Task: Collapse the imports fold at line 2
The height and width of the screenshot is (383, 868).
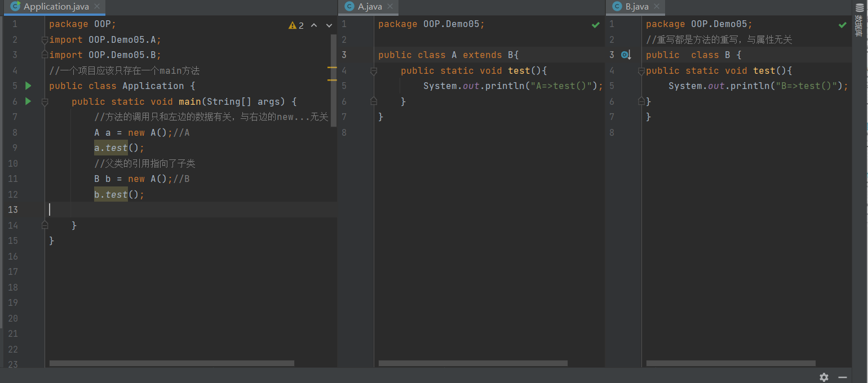Action: 45,40
